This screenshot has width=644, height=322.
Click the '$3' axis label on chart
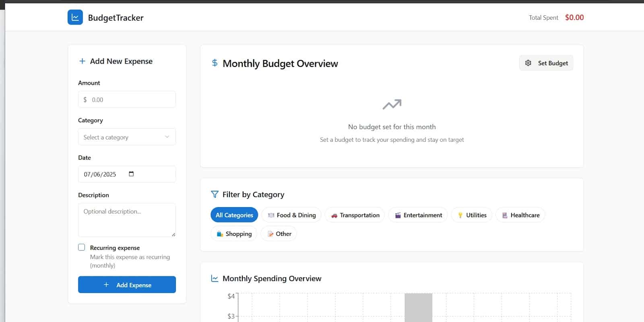coord(231,316)
